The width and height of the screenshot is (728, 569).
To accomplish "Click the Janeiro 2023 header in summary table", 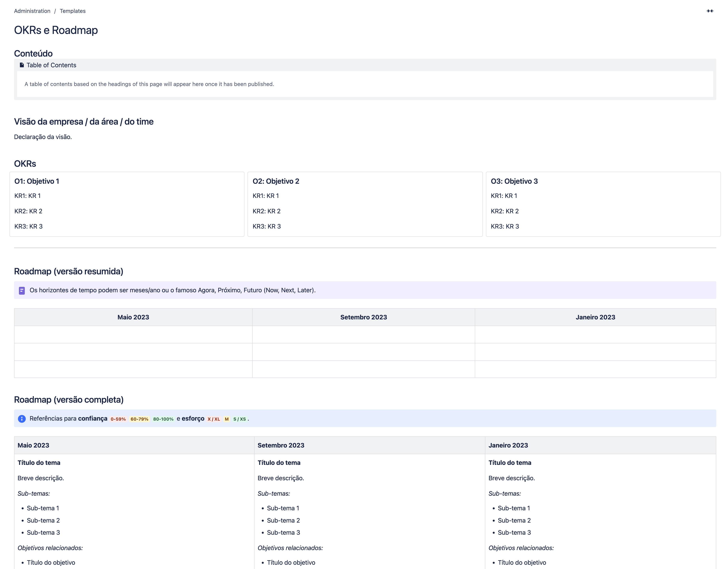I will click(596, 317).
